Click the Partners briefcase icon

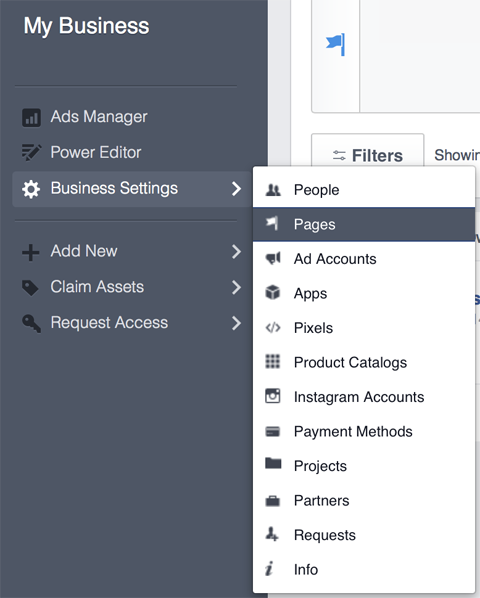coord(273,500)
